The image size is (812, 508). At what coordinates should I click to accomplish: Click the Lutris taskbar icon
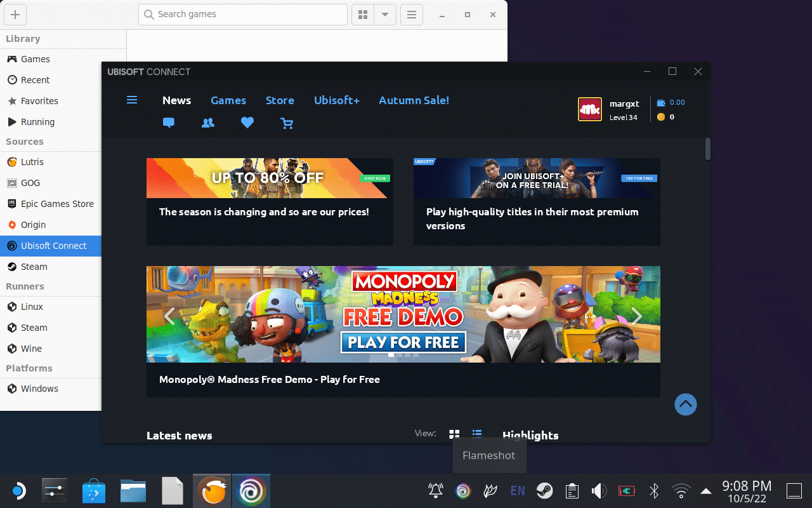212,491
